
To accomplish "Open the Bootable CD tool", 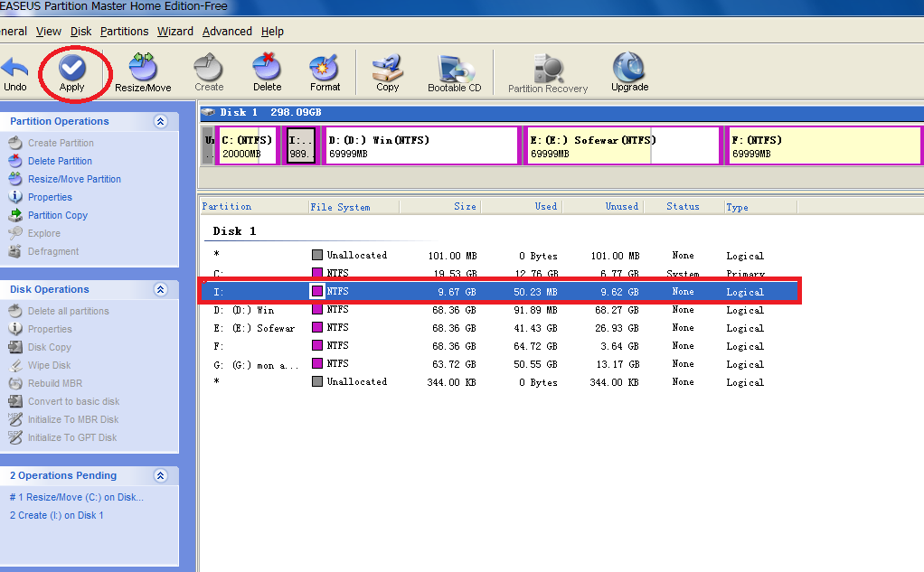I will click(455, 73).
